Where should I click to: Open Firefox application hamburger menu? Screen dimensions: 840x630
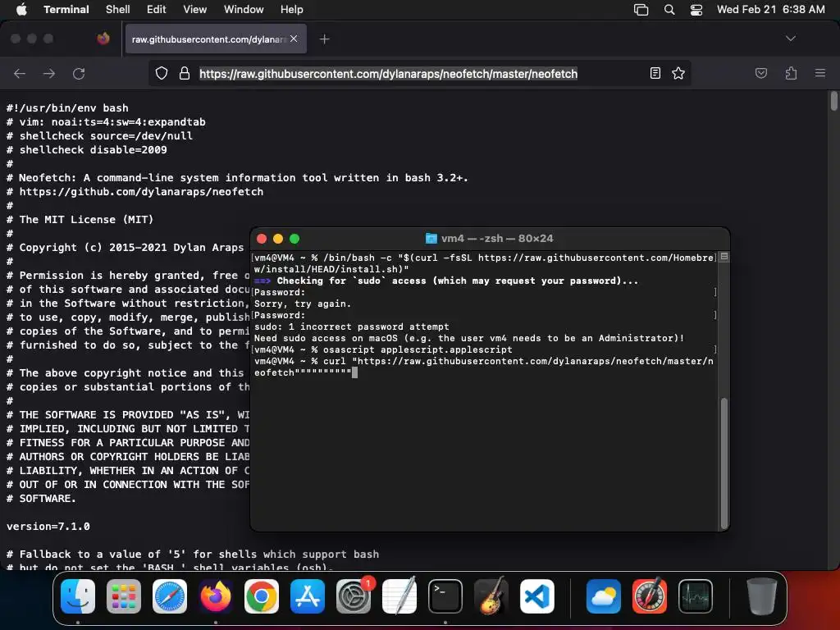820,73
